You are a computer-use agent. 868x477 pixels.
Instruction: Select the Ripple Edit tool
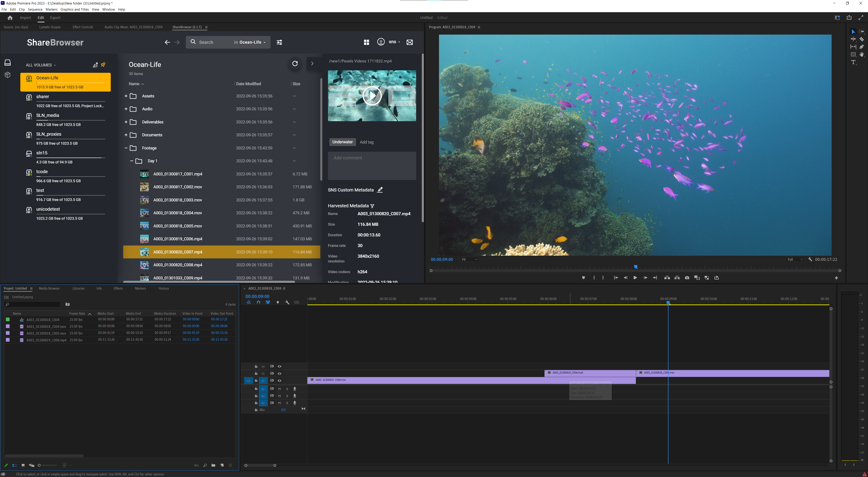coord(853,39)
